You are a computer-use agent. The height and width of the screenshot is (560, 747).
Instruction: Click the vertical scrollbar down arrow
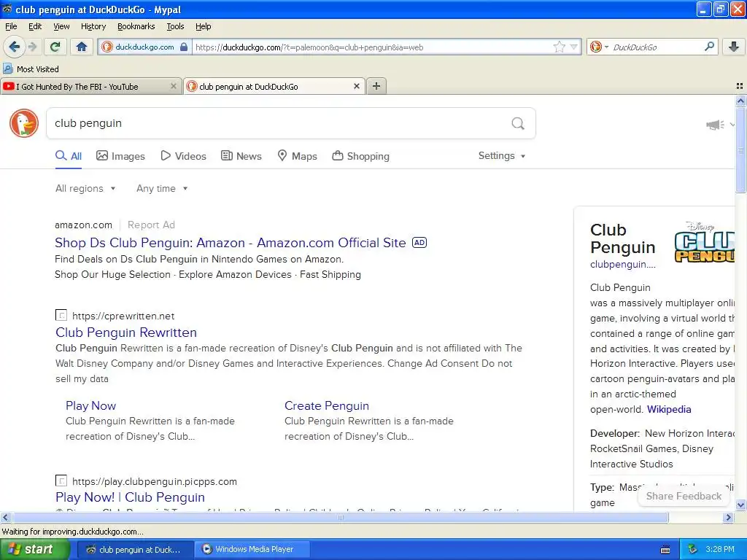740,505
